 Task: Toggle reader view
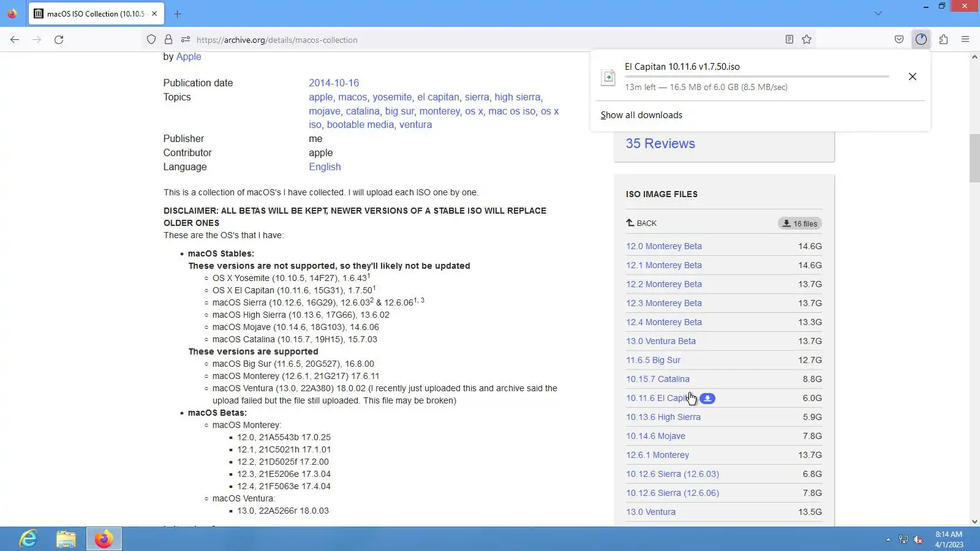tap(790, 40)
